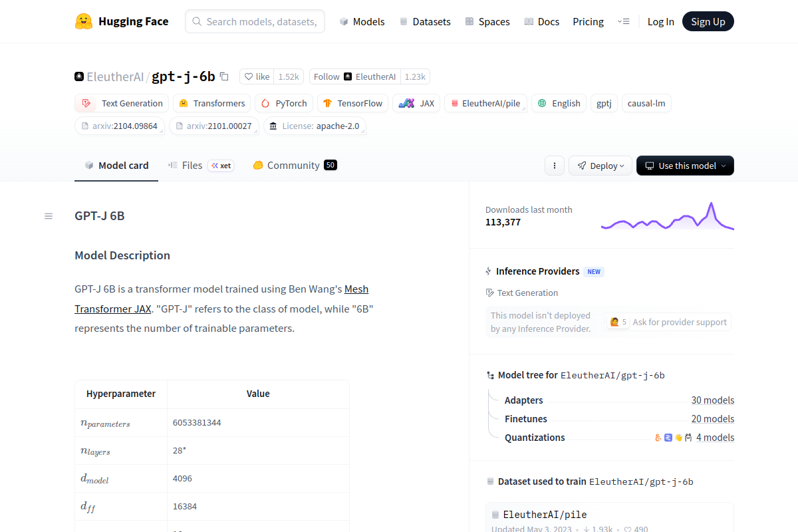
Task: React to ask for provider support
Action: [617, 322]
